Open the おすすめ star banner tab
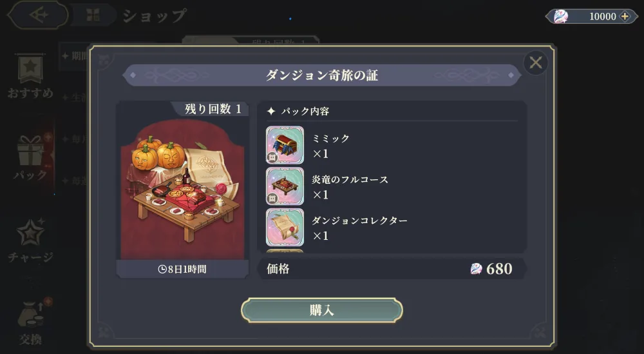This screenshot has width=644, height=354. pos(30,76)
